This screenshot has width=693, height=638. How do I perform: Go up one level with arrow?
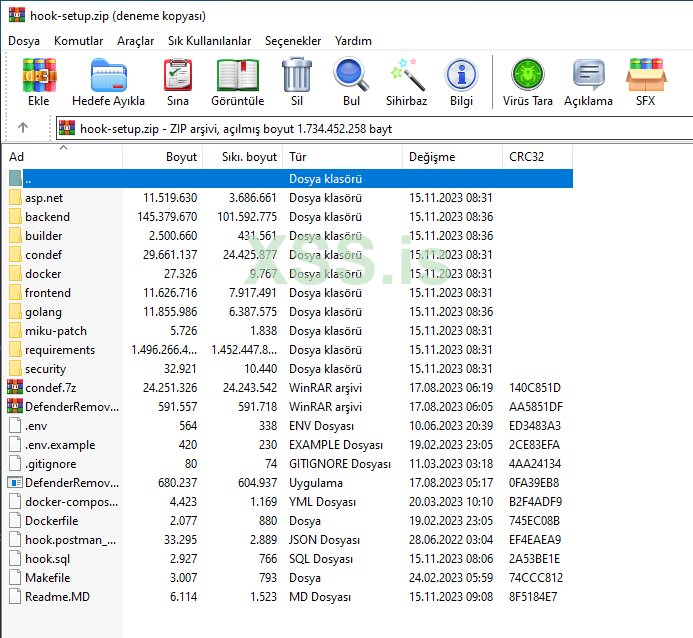tap(23, 128)
